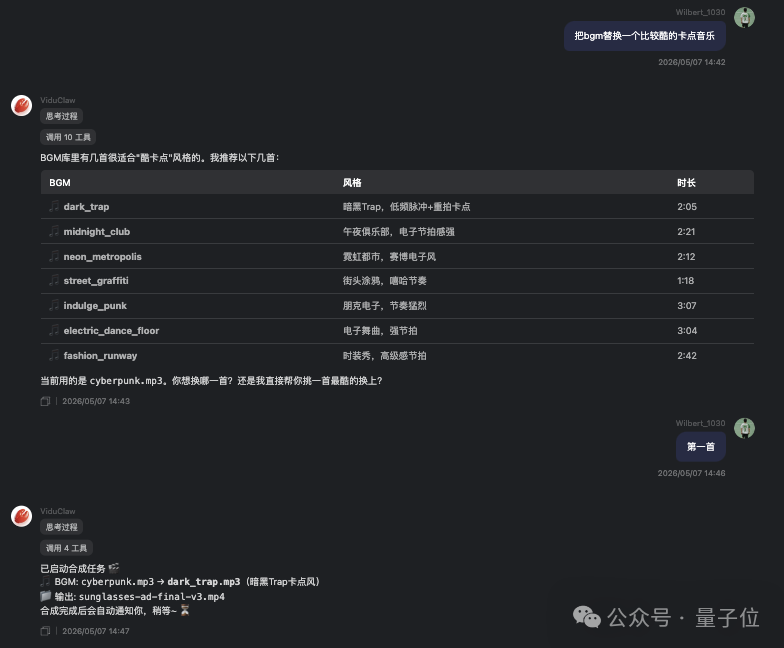
Task: Select the dark_trap track name
Action: (86, 206)
